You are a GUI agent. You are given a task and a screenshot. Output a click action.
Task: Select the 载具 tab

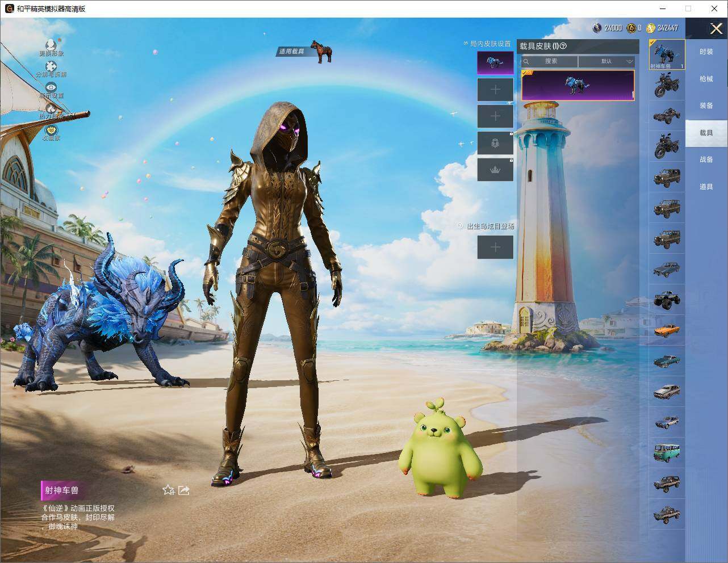click(706, 133)
